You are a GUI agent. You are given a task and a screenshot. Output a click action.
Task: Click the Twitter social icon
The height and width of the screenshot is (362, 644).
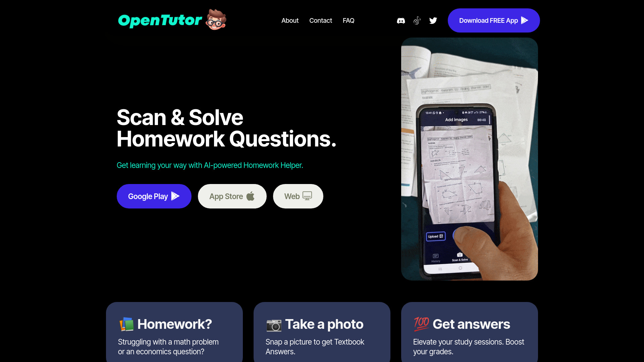click(433, 20)
